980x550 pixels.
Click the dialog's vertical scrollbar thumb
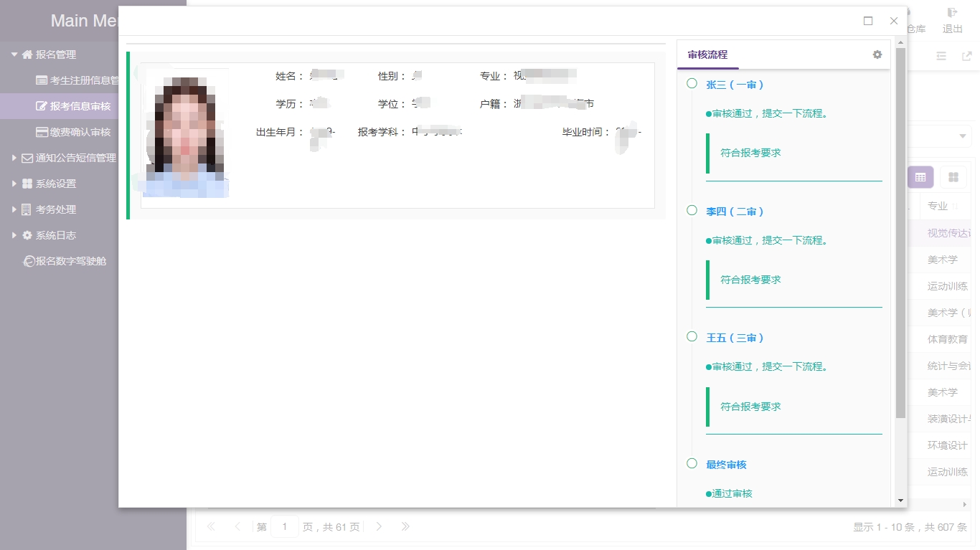(x=901, y=233)
